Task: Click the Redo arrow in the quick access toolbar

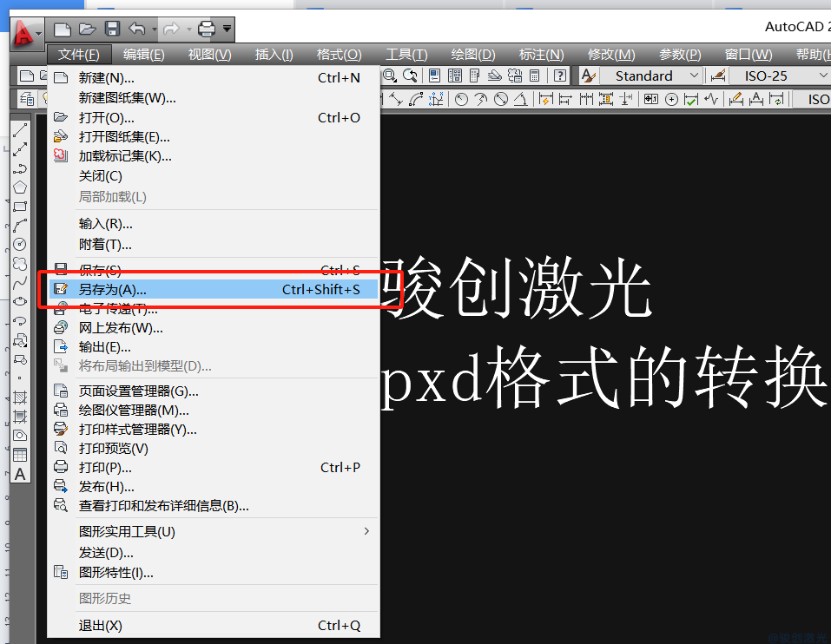Action: (x=171, y=29)
